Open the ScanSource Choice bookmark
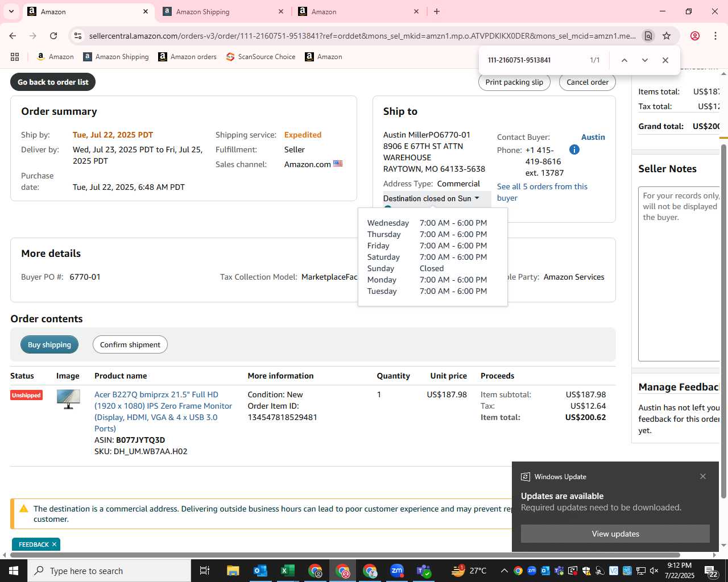 [260, 57]
